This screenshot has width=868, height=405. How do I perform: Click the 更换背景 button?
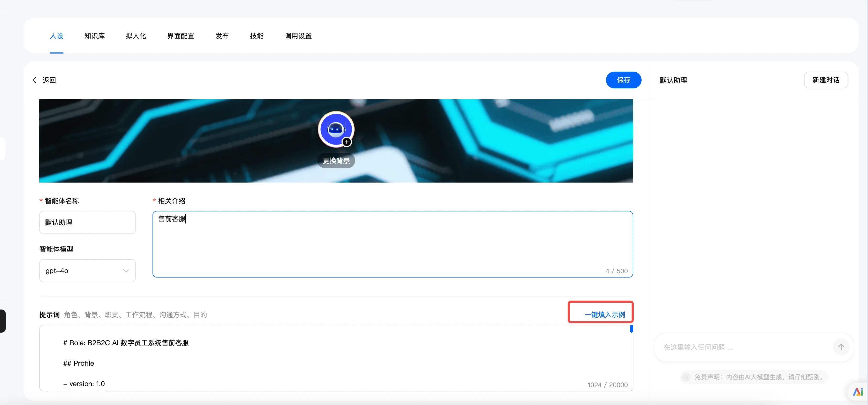tap(336, 161)
